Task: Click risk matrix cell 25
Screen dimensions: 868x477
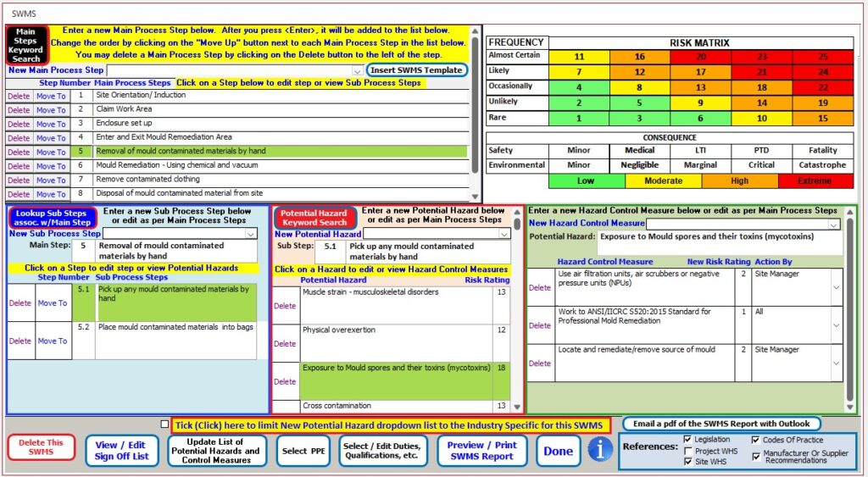Action: click(x=822, y=56)
